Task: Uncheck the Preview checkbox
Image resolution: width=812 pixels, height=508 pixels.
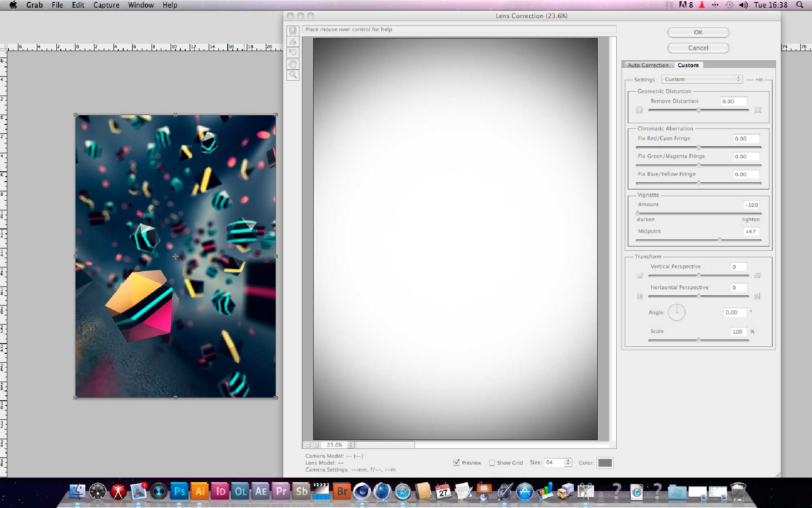Action: (x=457, y=463)
